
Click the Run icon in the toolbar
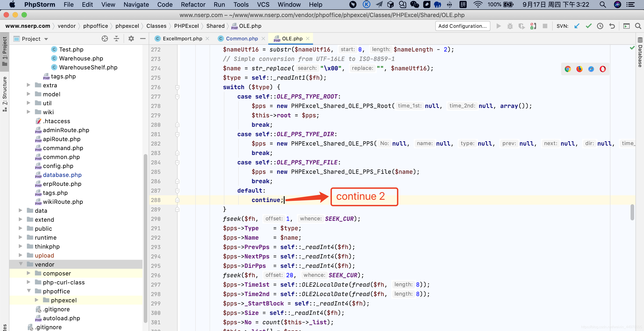pyautogui.click(x=499, y=26)
